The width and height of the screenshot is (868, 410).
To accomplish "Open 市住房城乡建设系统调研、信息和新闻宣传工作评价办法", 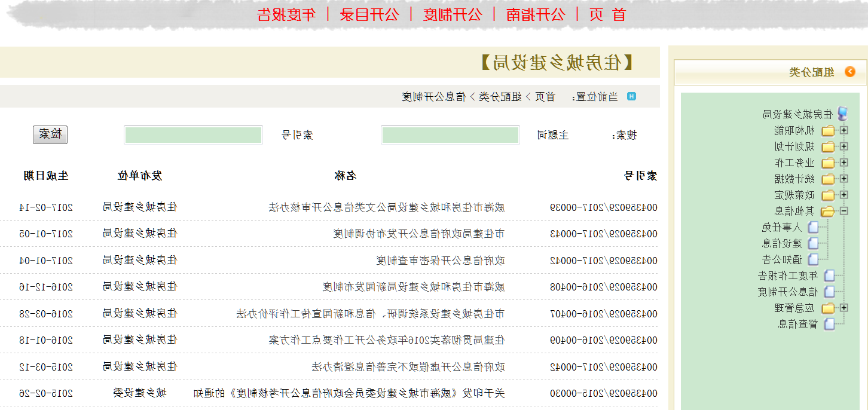I will pyautogui.click(x=371, y=313).
